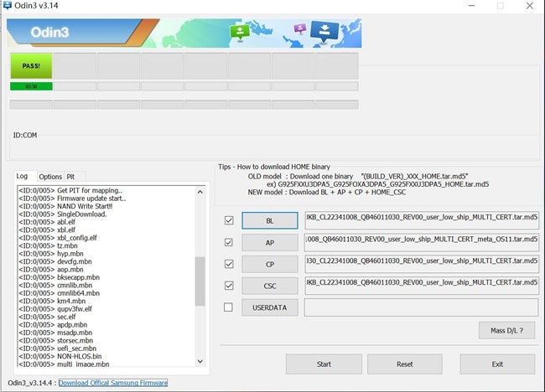The width and height of the screenshot is (545, 392).
Task: Uncheck the CSC file checkbox
Action: click(x=229, y=286)
